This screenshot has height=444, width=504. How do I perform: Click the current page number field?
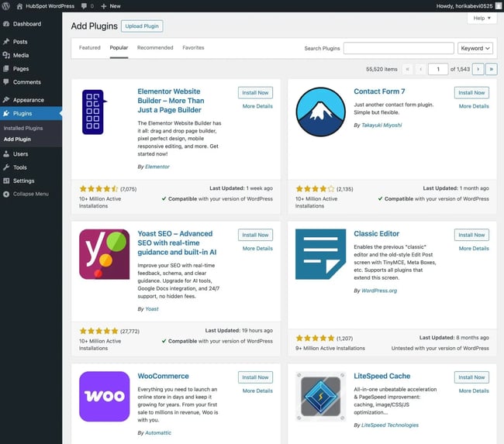pyautogui.click(x=438, y=69)
